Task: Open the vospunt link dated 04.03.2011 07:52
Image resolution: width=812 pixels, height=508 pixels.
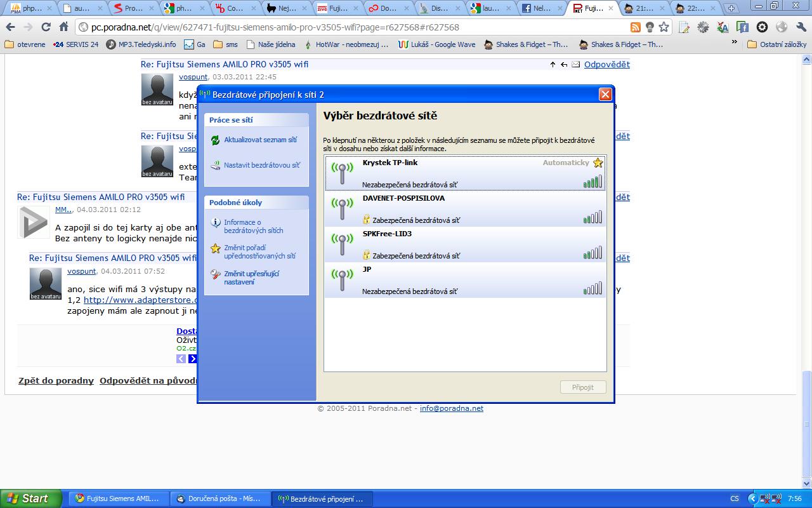Action: (82, 271)
